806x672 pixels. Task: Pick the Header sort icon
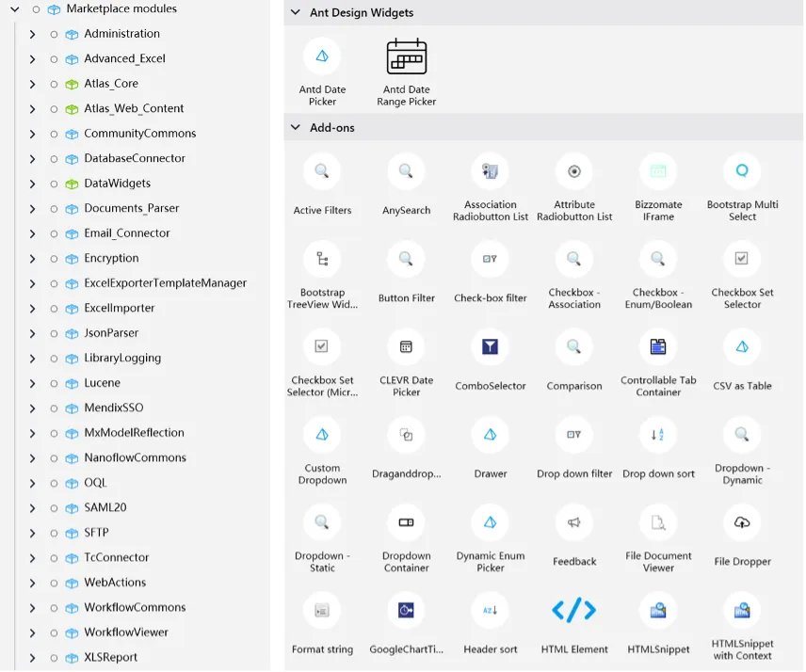pos(491,610)
